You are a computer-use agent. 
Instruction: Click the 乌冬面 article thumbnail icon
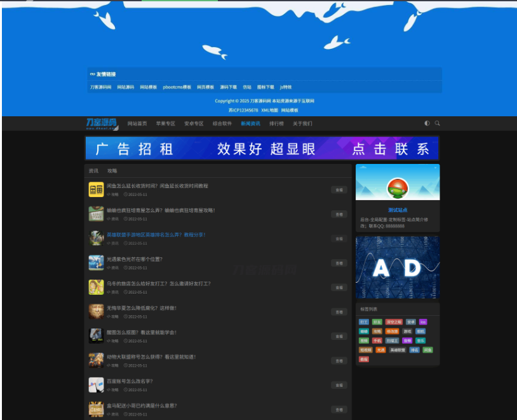96,287
